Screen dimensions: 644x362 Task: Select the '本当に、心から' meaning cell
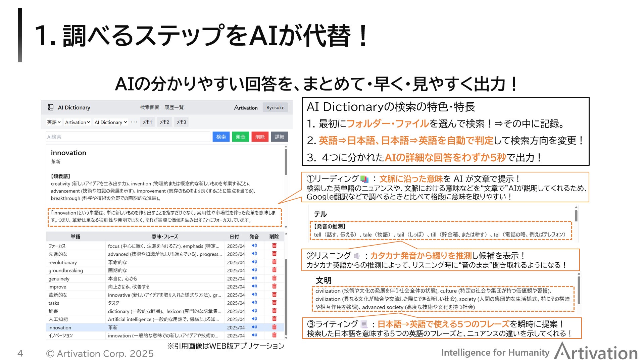(x=165, y=278)
